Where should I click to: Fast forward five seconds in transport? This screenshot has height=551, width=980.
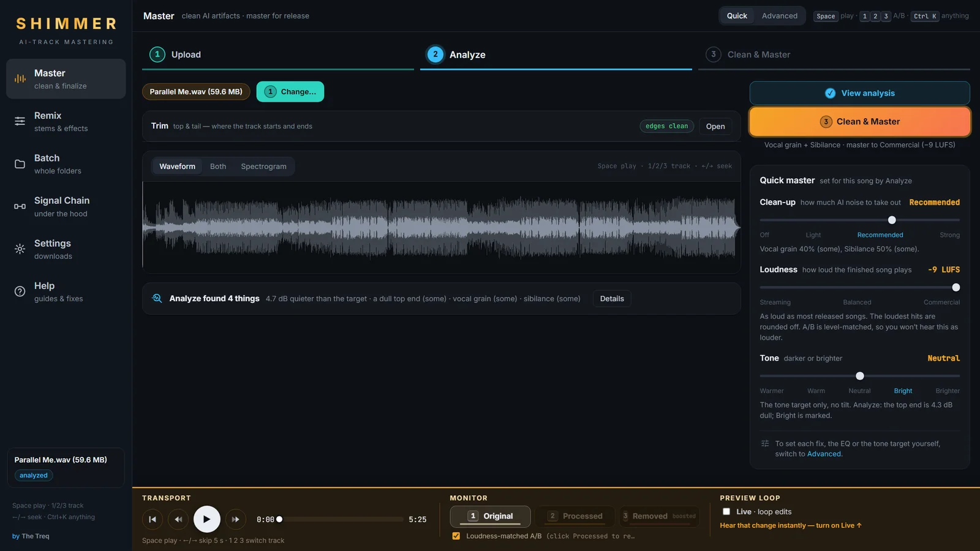pyautogui.click(x=236, y=519)
